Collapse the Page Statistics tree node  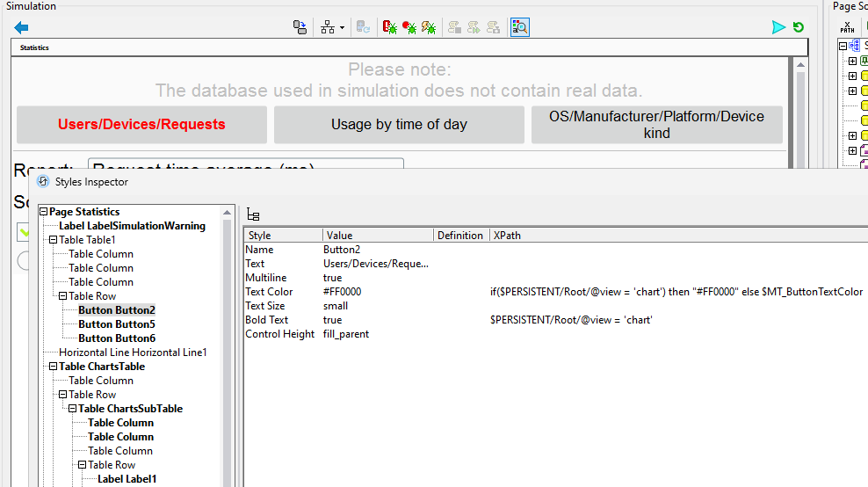coord(44,212)
